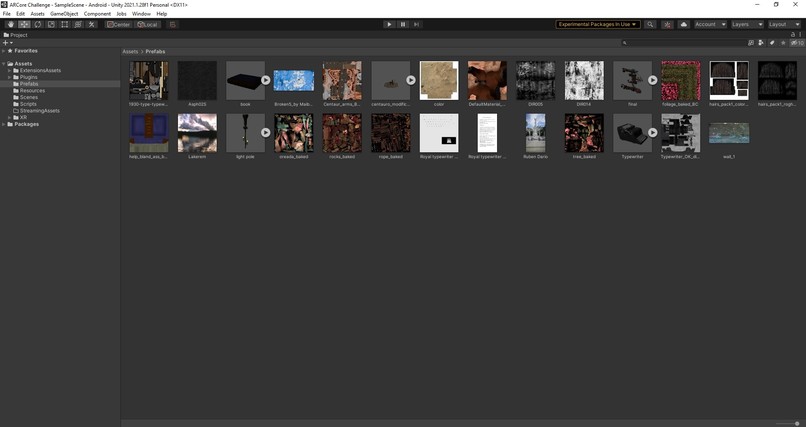806x427 pixels.
Task: Open the Account dropdown
Action: [x=710, y=24]
